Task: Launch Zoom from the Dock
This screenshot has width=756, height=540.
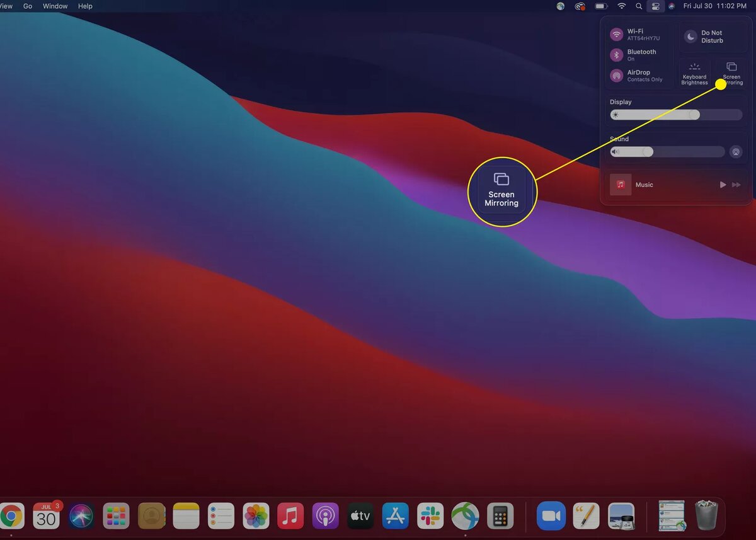Action: pos(551,516)
